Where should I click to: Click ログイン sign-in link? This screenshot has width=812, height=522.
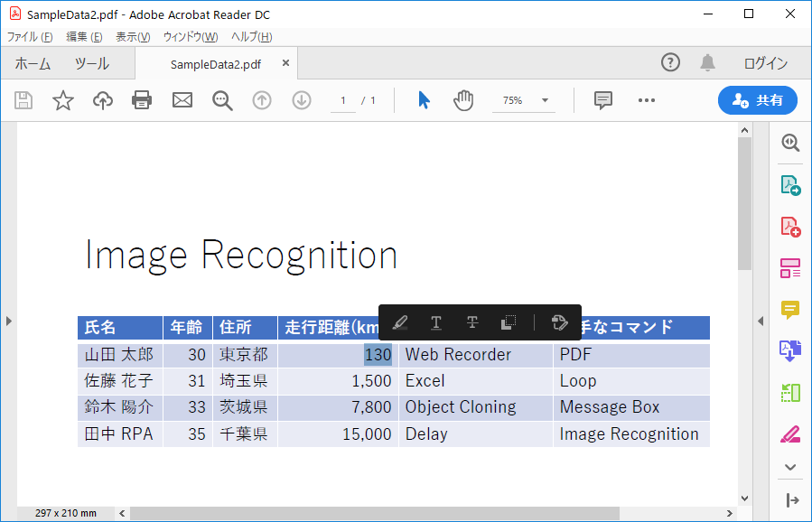(x=765, y=63)
